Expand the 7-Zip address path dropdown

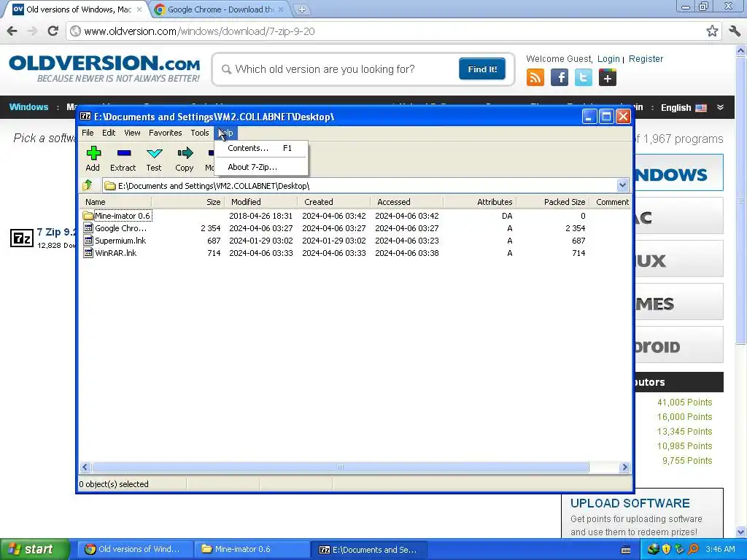tap(622, 185)
